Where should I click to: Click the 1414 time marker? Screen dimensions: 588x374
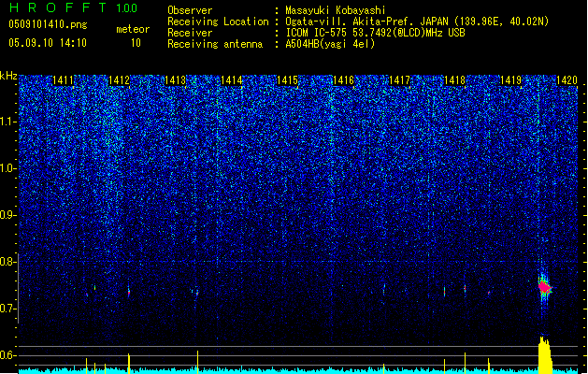232,80
